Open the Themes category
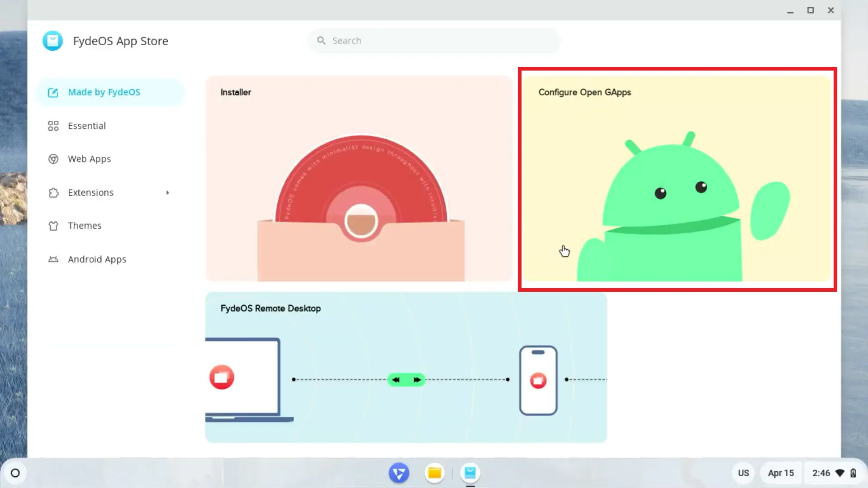Image resolution: width=868 pixels, height=488 pixels. [85, 226]
